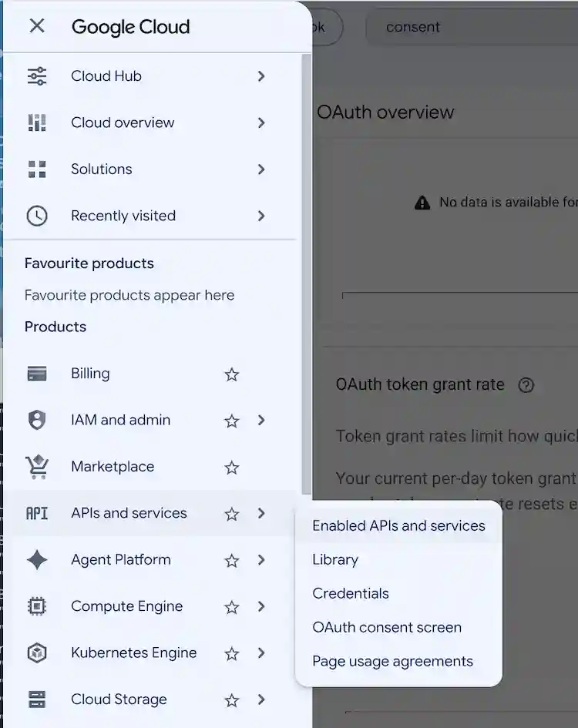Expand the Cloud Hub submenu arrow
This screenshot has height=728, width=578.
tap(261, 76)
